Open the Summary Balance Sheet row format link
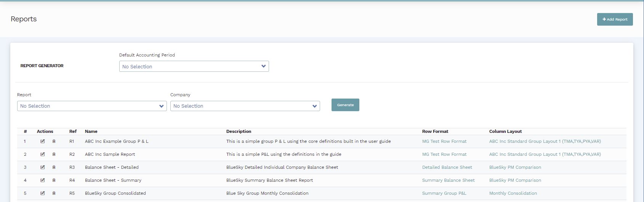 [x=448, y=180]
